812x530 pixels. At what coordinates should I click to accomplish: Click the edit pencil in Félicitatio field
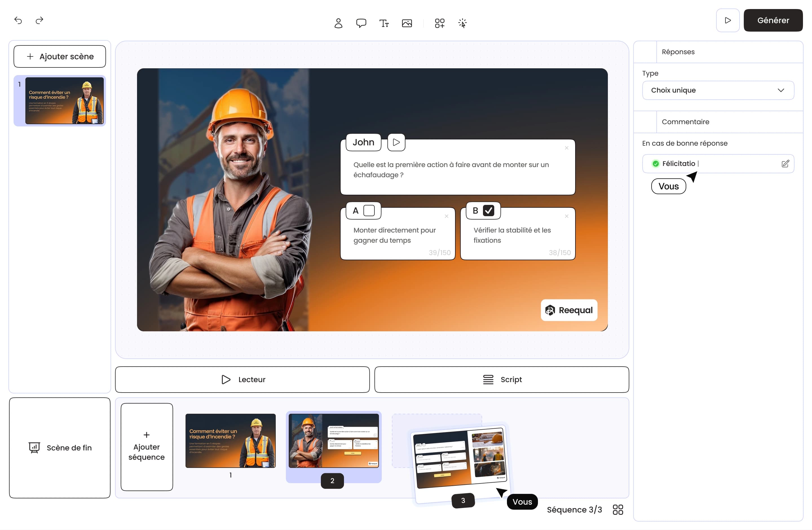click(785, 164)
